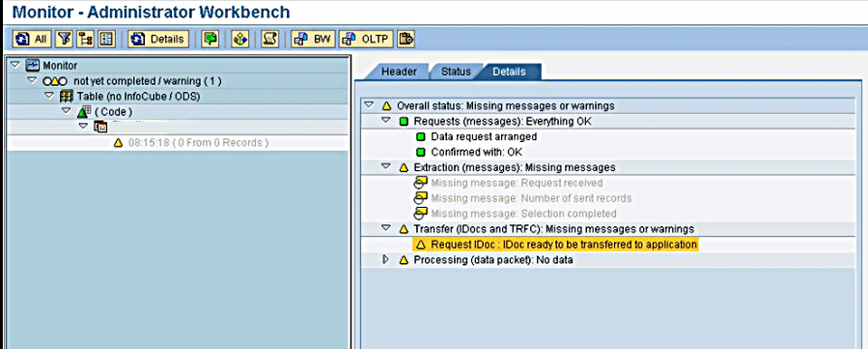The image size is (868, 349).
Task: Click green icon beside Confirmed with: OK
Action: (421, 152)
